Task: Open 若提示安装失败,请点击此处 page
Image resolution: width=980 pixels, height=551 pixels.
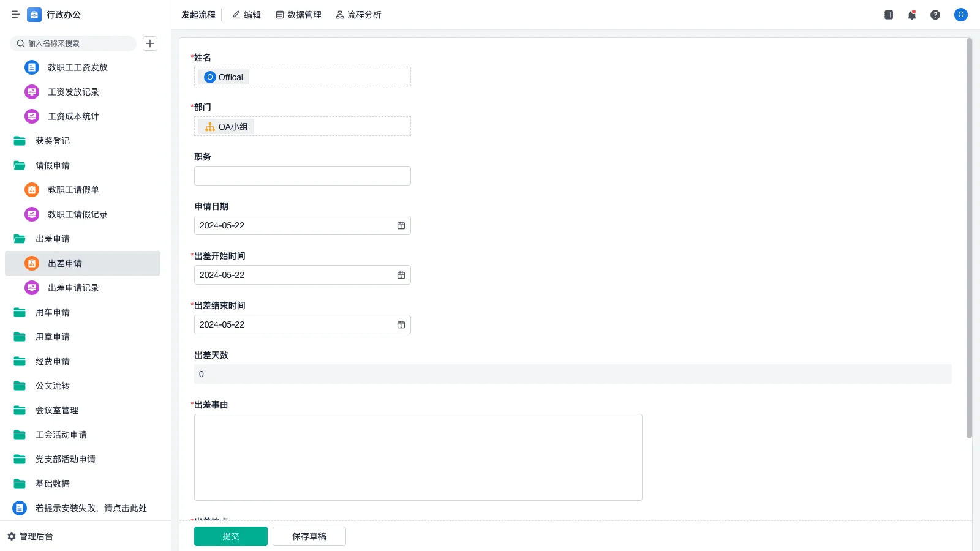Action: click(83, 508)
